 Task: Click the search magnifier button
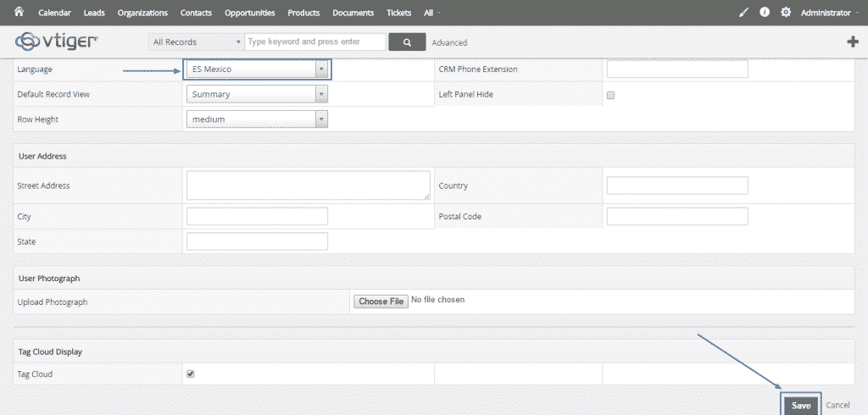coord(407,42)
